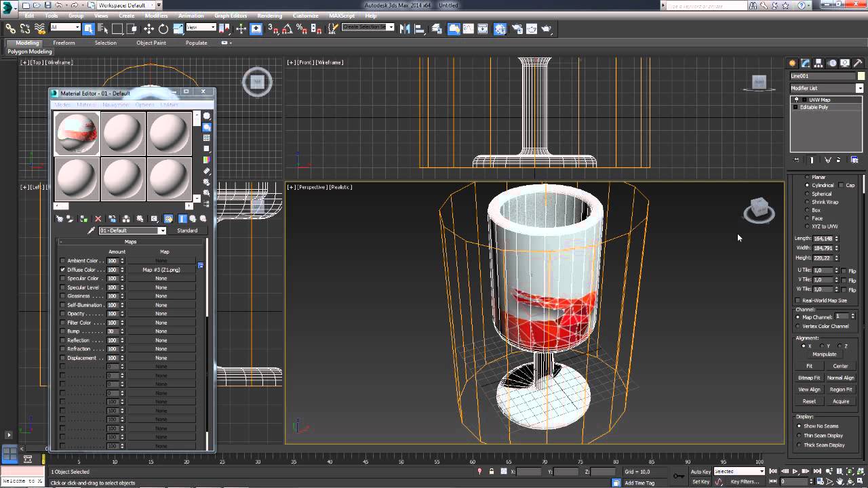Open the selection filter All dropdown
The image size is (868, 488).
click(65, 28)
